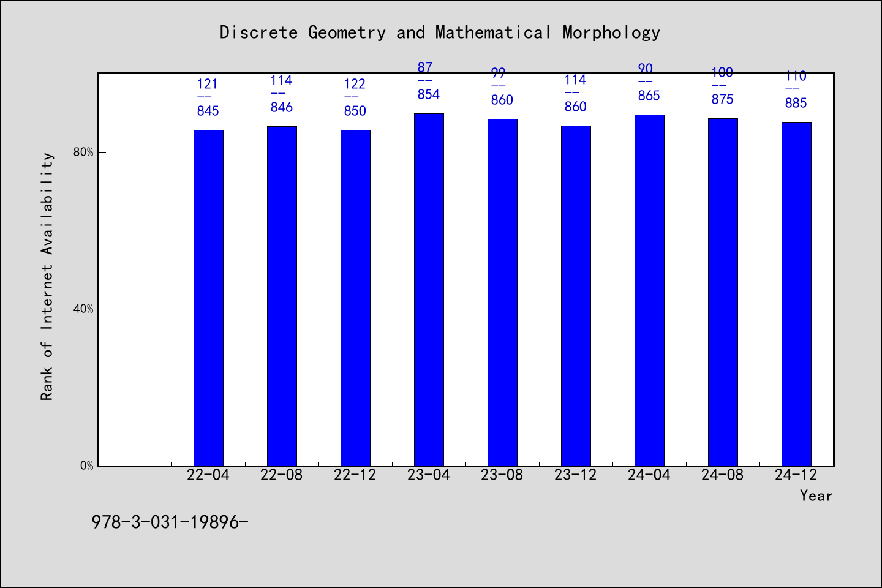The width and height of the screenshot is (882, 588).
Task: Click the ISBN text 978-3-031-19896-
Action: tap(170, 522)
